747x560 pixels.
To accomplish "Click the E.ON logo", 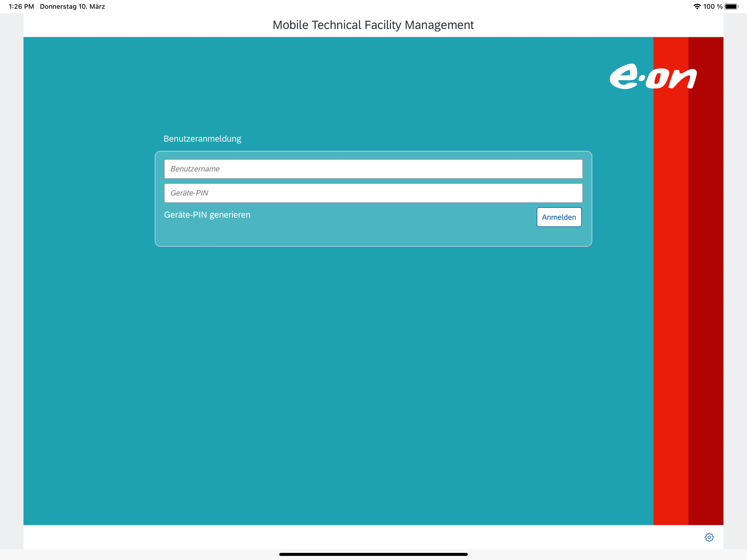I will (x=653, y=76).
